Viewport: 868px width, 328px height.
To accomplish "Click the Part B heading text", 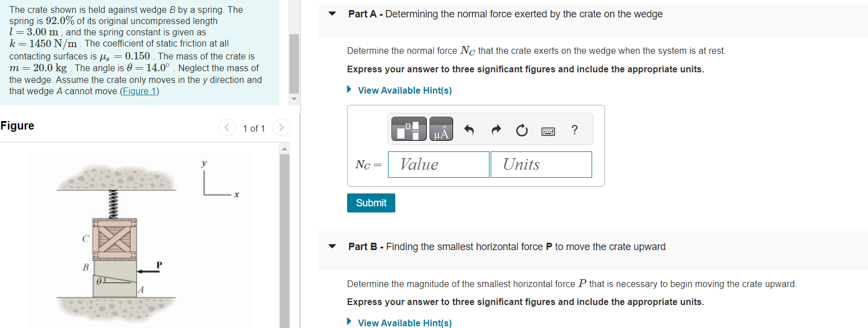I will point(507,247).
